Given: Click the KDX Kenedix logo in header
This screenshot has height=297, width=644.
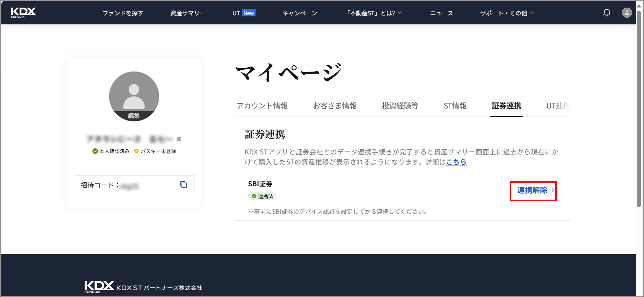Looking at the screenshot, I should [x=23, y=13].
